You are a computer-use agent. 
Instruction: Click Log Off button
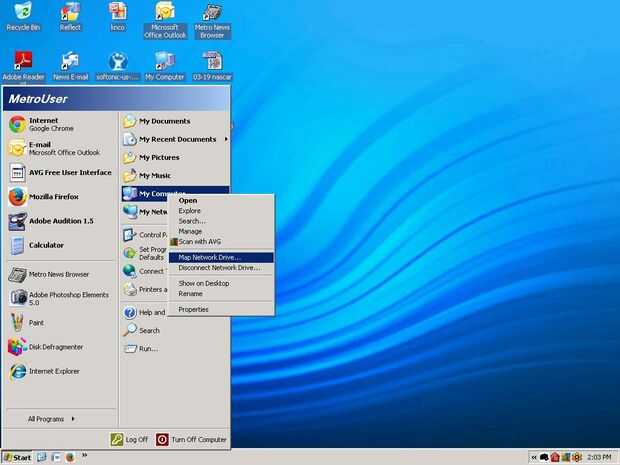pyautogui.click(x=129, y=440)
